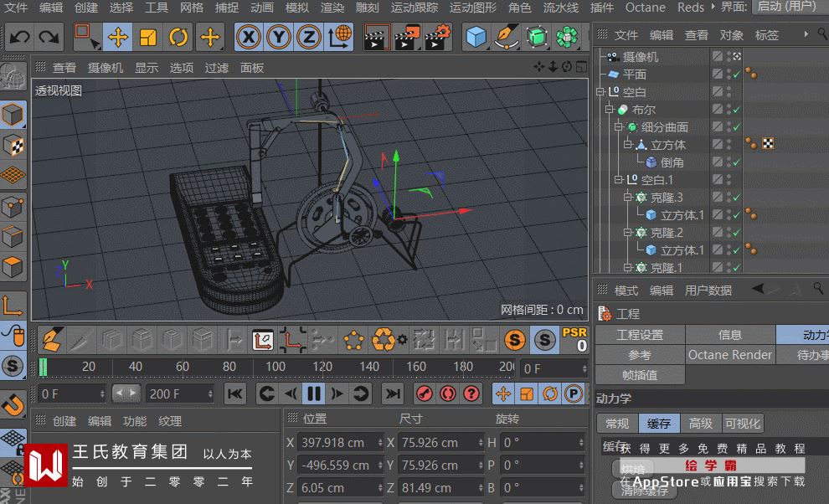Click the PSR reset icon

(x=574, y=339)
